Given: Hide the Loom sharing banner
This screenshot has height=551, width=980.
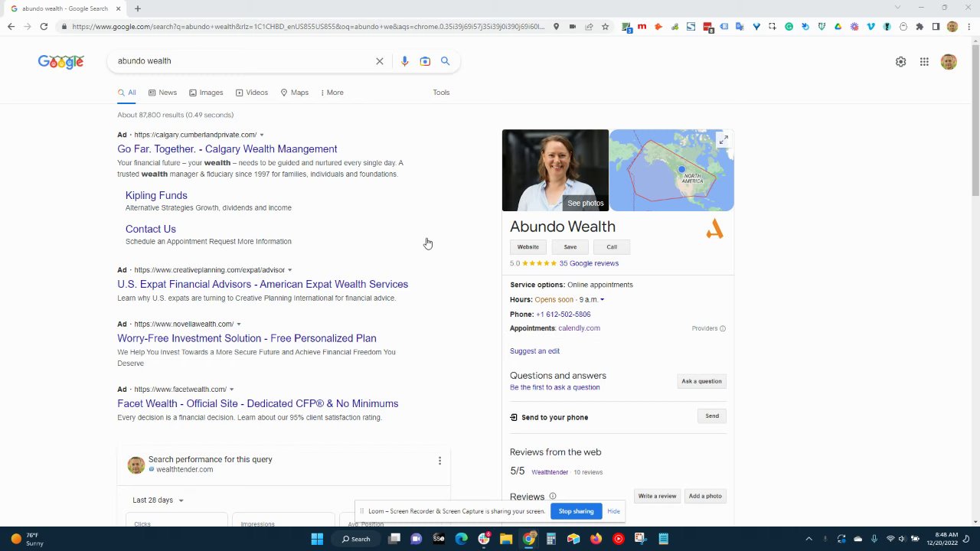Looking at the screenshot, I should [613, 511].
